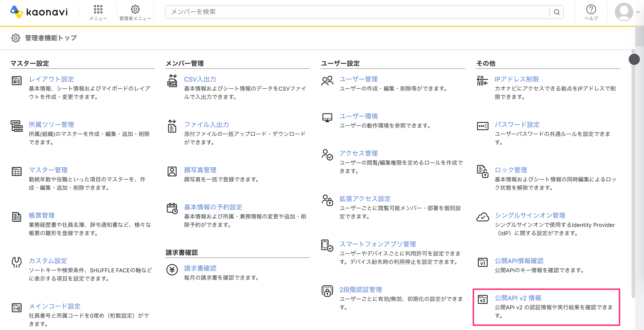
Task: Open the 基本情報の予約設定 link
Action: [213, 207]
